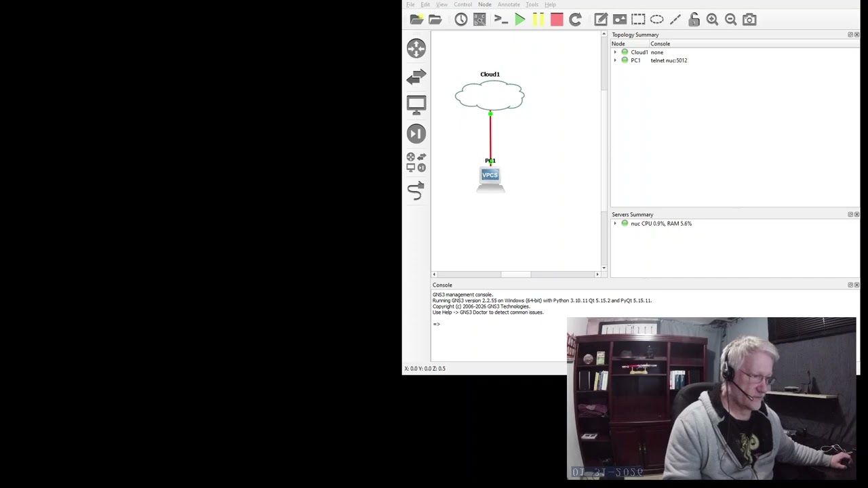Click the New blank project icon

416,20
